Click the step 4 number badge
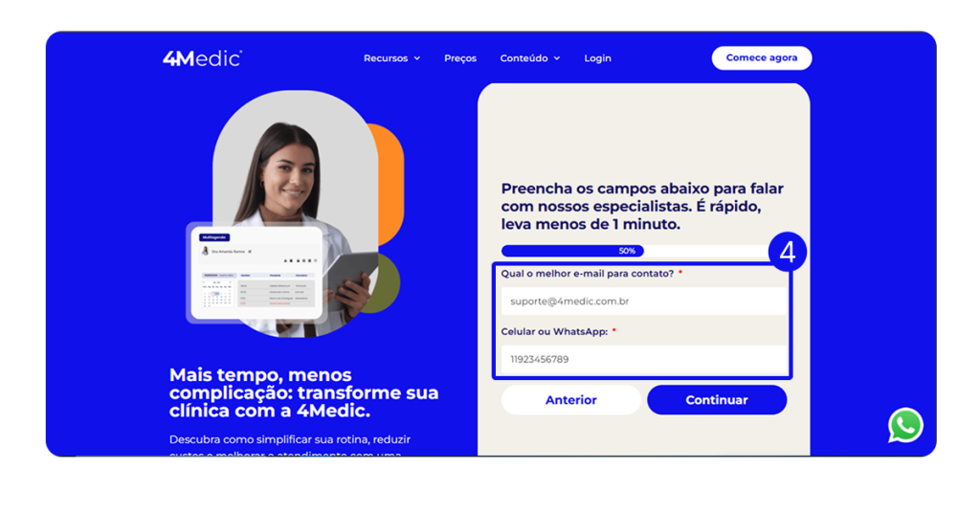 (x=787, y=252)
